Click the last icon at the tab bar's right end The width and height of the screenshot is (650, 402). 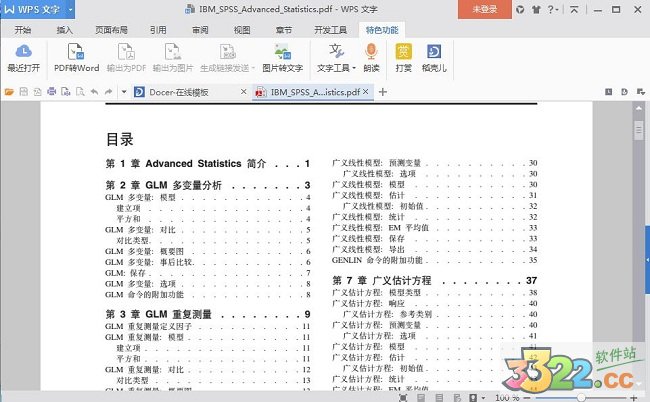coord(640,92)
